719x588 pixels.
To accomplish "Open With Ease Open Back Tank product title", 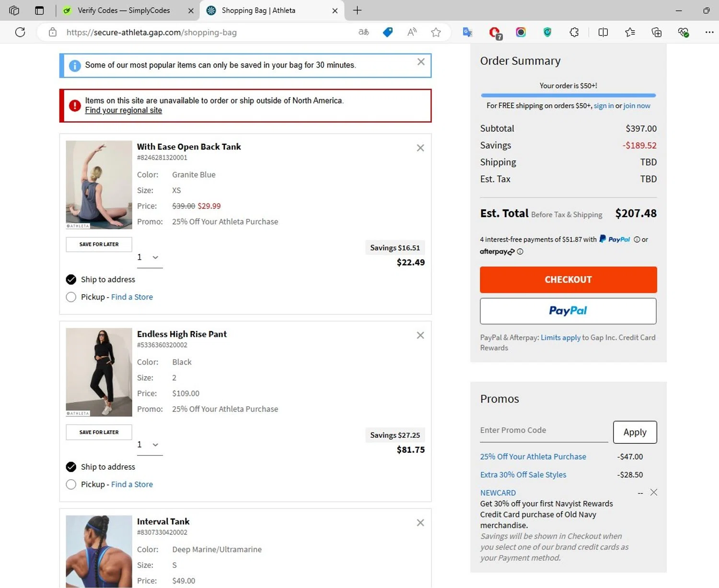I will click(x=189, y=147).
